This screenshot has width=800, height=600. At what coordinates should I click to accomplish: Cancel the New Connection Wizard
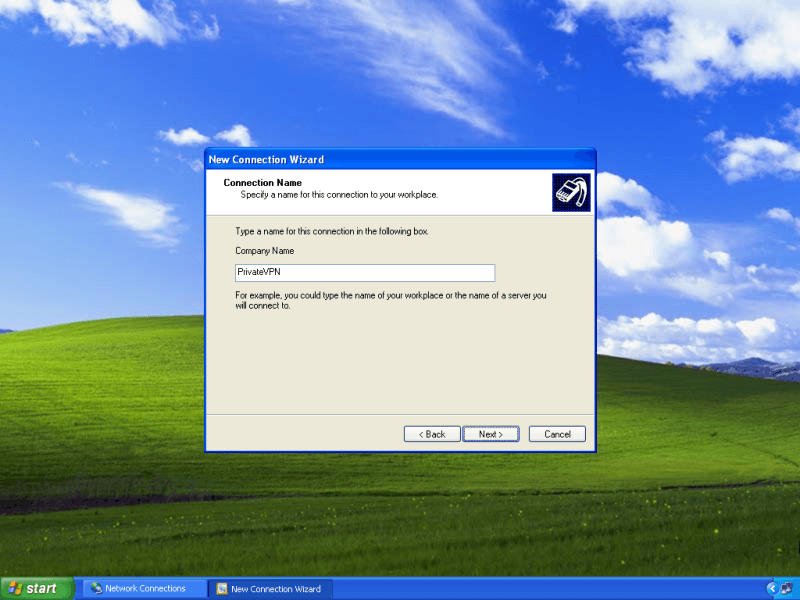[557, 434]
